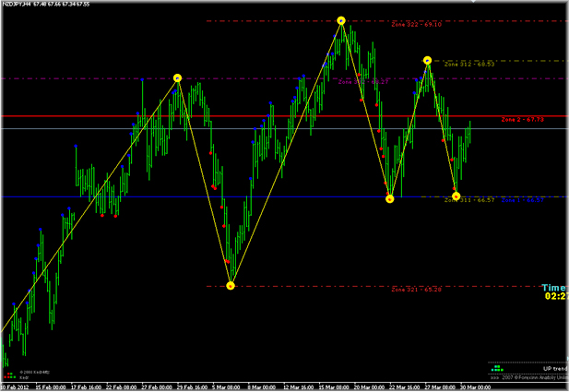Click the highest swing-high pivot circle
This screenshot has height=392, width=569.
[341, 20]
